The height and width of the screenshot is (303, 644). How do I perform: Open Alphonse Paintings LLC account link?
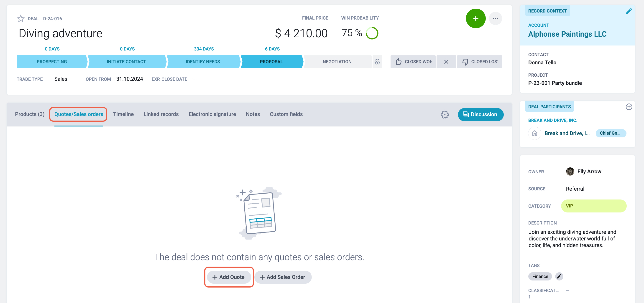pos(567,34)
